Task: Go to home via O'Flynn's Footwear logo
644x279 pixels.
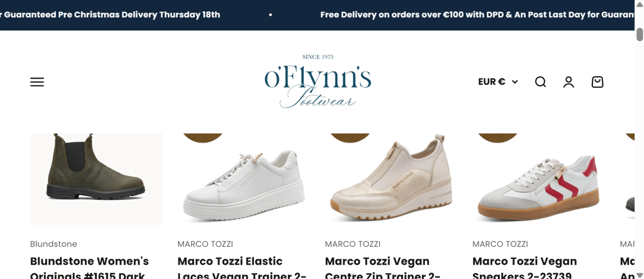Action: 318,81
